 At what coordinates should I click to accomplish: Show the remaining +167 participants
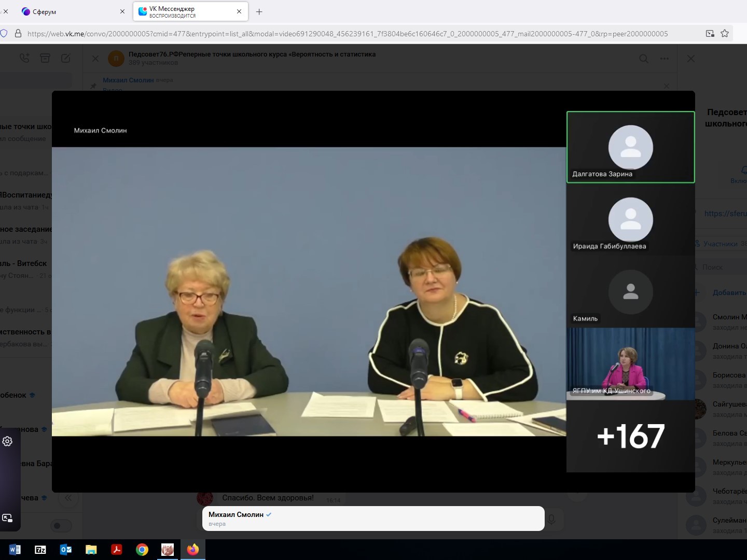click(x=630, y=436)
